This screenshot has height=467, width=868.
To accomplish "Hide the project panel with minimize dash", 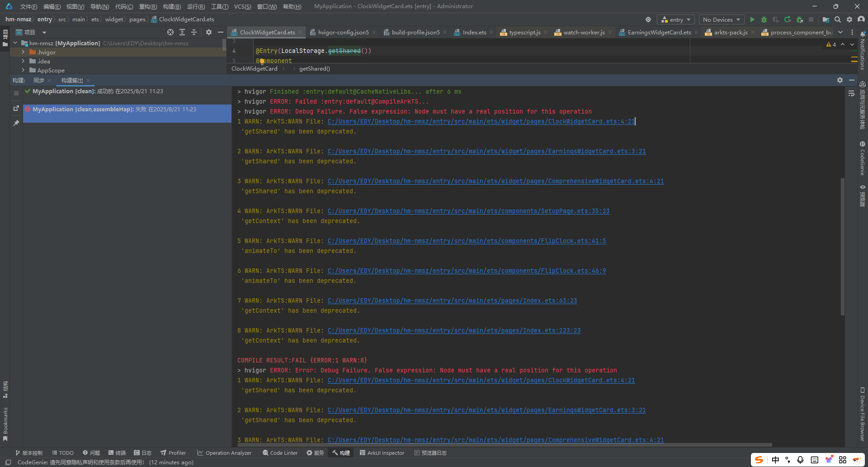I will click(x=221, y=32).
